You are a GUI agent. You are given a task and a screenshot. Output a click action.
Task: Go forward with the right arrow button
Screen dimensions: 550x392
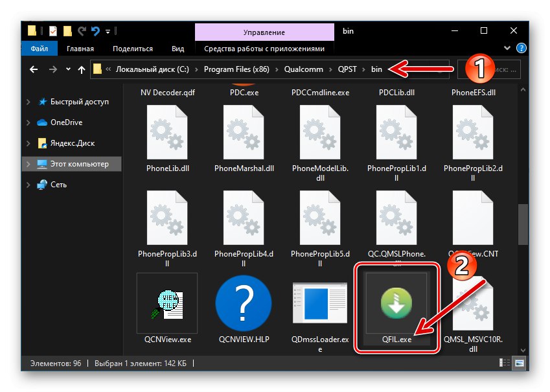[x=53, y=69]
